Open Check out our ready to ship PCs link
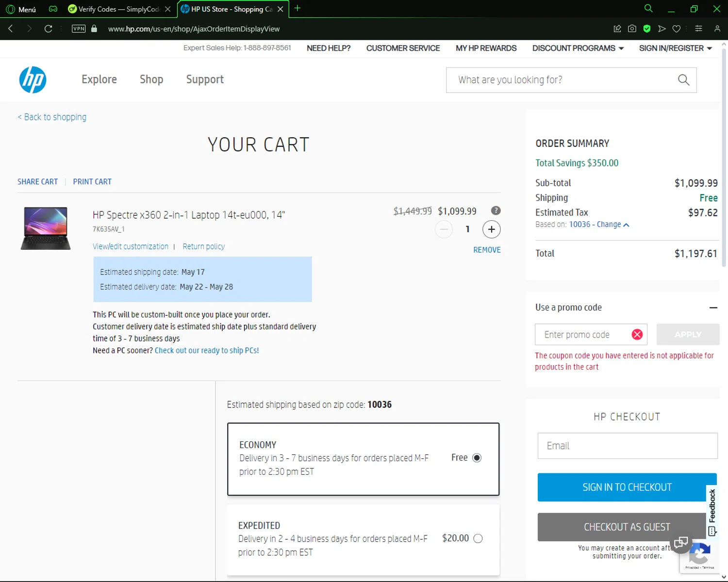Viewport: 728px width, 582px height. [207, 350]
